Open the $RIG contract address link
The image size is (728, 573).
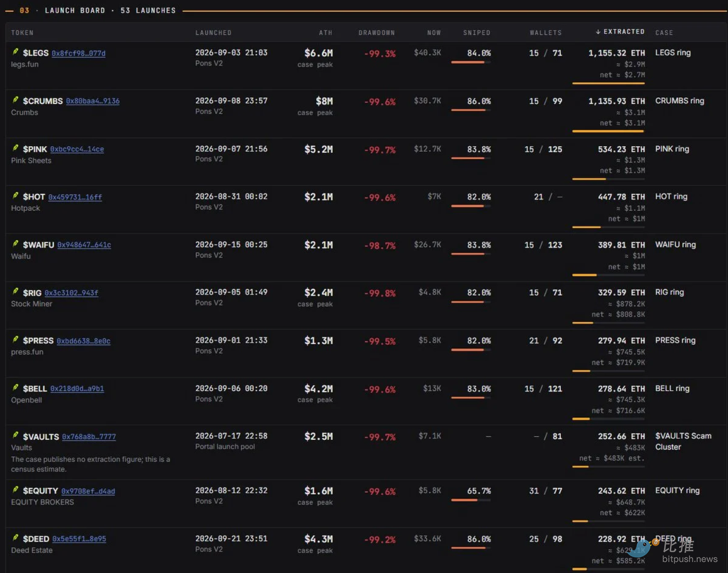tap(71, 293)
